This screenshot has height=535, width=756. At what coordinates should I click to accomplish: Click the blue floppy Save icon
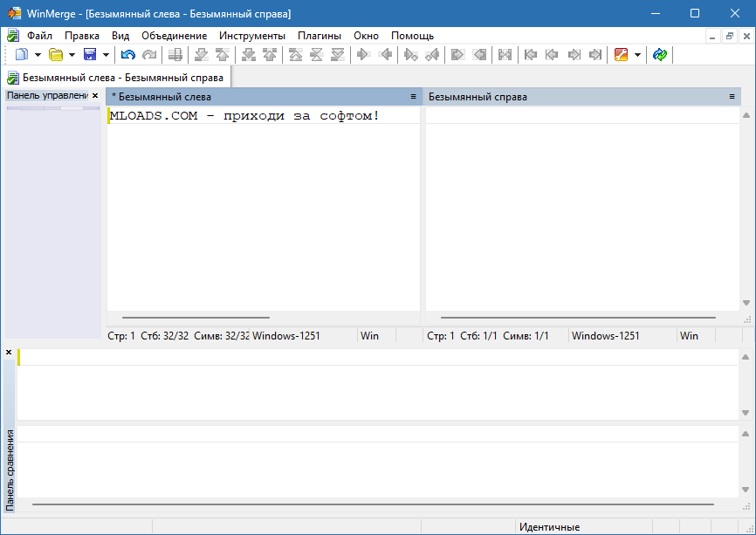(x=90, y=54)
